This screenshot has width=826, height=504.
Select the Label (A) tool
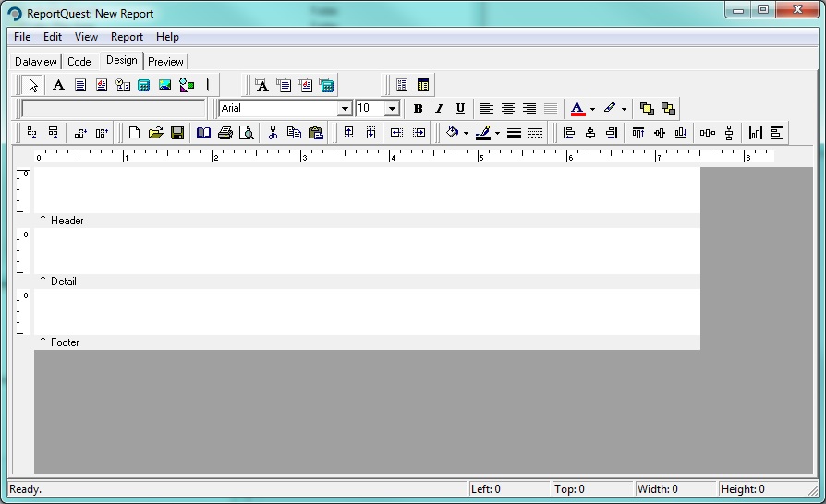click(58, 85)
